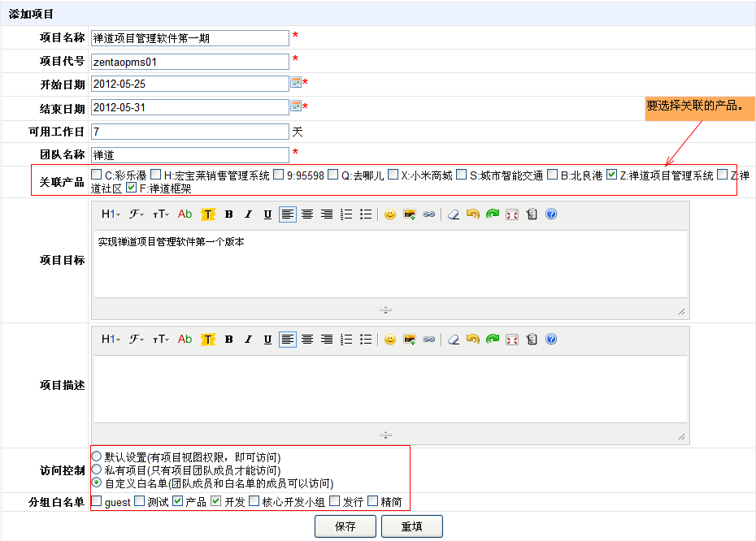Uncheck the Z:禅道项目管理系统 product checkbox
Image resolution: width=756 pixels, height=541 pixels.
pyautogui.click(x=612, y=175)
